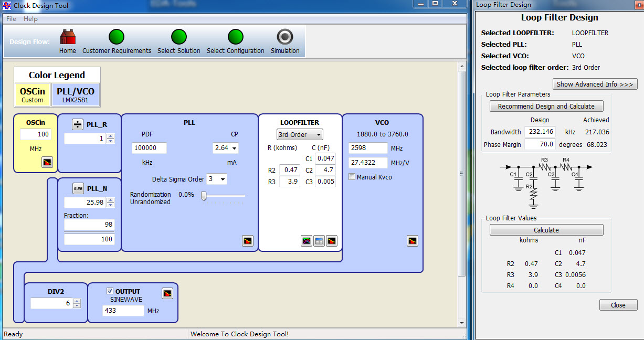Increase the PLL_R value

[x=110, y=136]
